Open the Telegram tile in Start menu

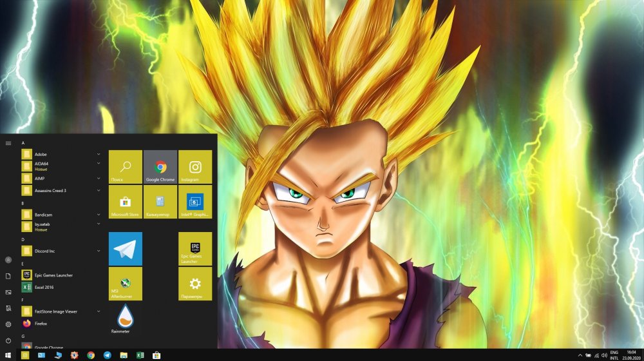click(125, 249)
